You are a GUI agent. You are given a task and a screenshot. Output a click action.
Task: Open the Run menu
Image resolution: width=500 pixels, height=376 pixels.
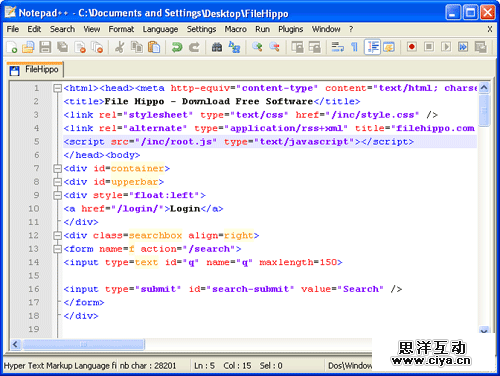point(262,29)
